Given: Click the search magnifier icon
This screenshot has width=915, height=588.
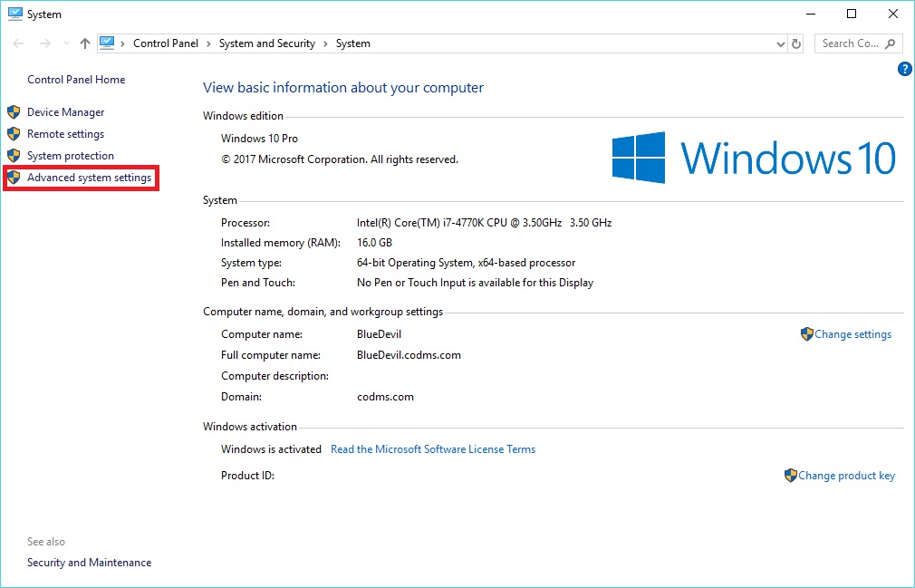Looking at the screenshot, I should pos(890,43).
